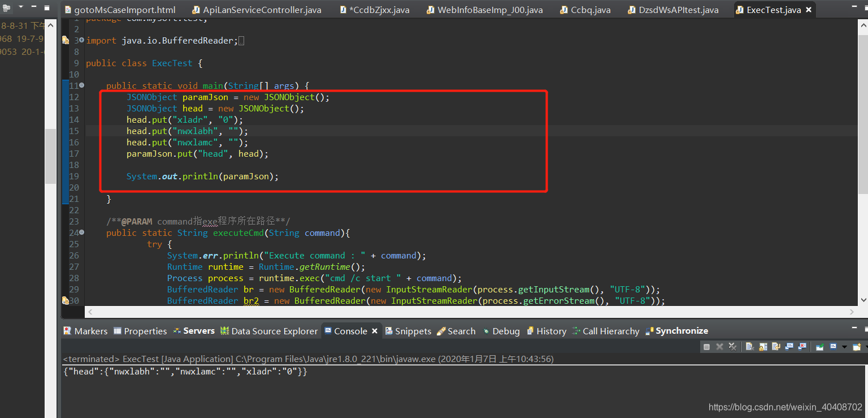Image resolution: width=868 pixels, height=418 pixels.
Task: Click the Terminate icon in the Console toolbar
Action: click(707, 347)
